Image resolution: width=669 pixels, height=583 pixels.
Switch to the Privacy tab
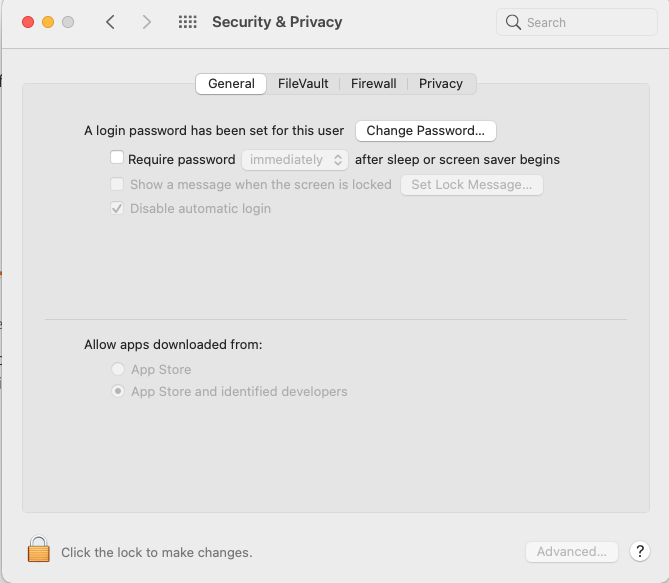pos(441,84)
